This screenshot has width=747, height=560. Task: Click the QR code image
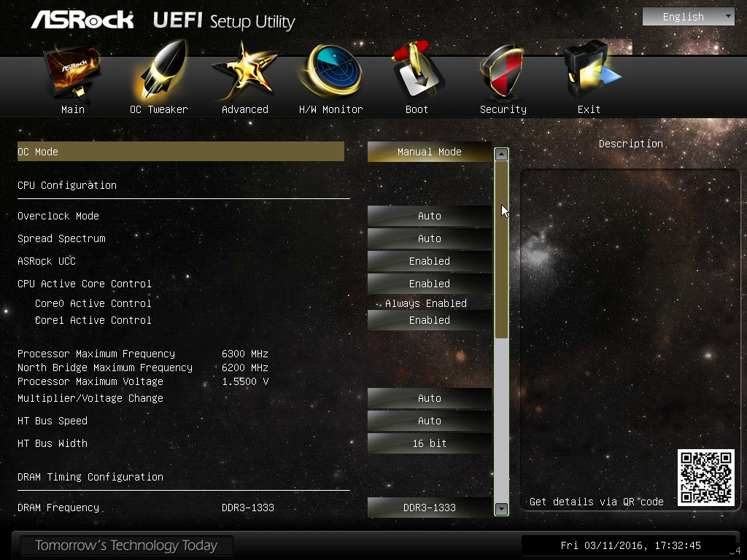click(705, 478)
